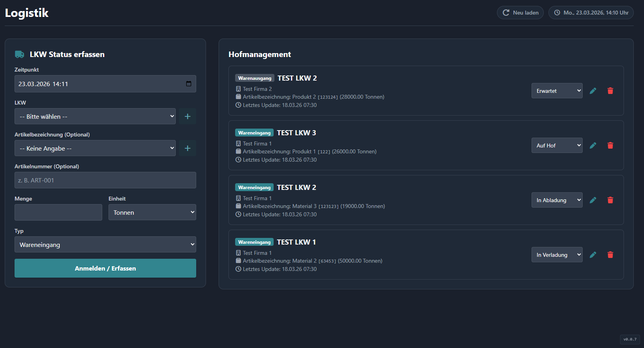Expand the Artikelbezeichnung 'Keine Angabe' dropdown
The image size is (644, 348).
(95, 148)
